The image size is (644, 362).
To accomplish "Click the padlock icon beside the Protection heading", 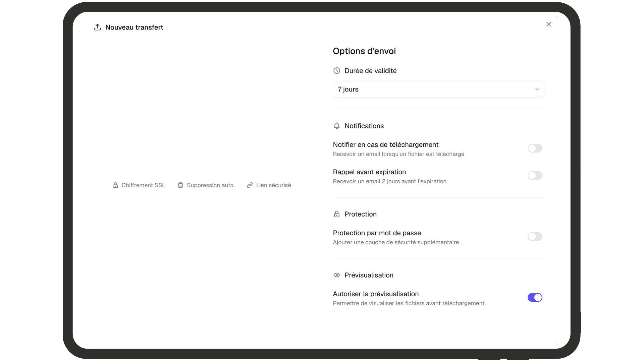I will coord(337,214).
